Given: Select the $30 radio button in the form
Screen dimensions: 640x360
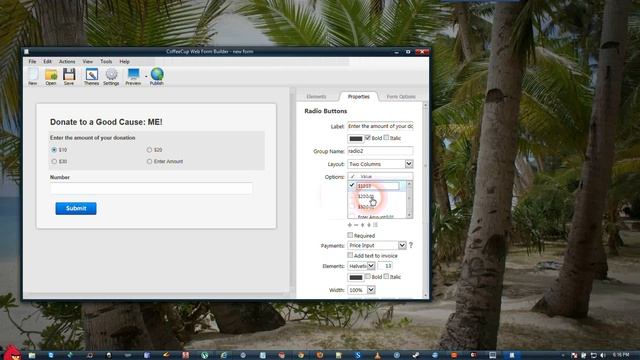Looking at the screenshot, I should [54, 162].
